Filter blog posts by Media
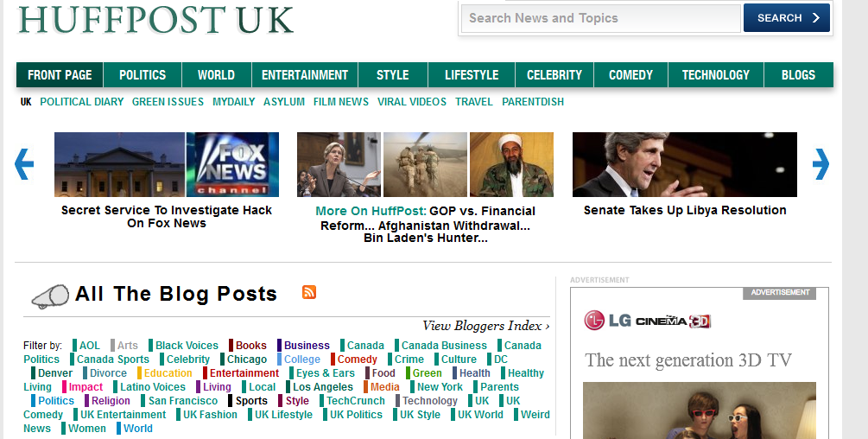Screen dimensions: 868x439 384,387
